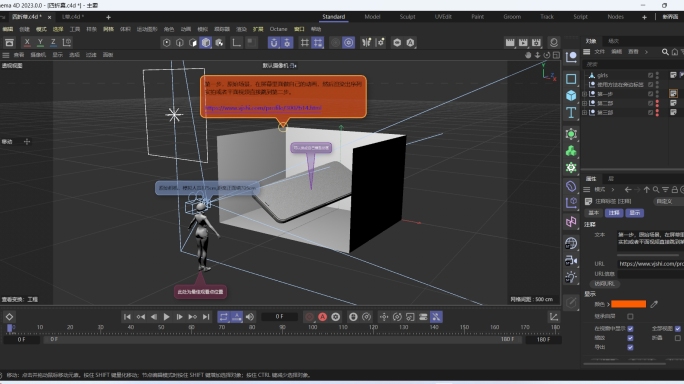The width and height of the screenshot is (684, 384).
Task: Expand the 第二部 object tree node
Action: (x=585, y=103)
